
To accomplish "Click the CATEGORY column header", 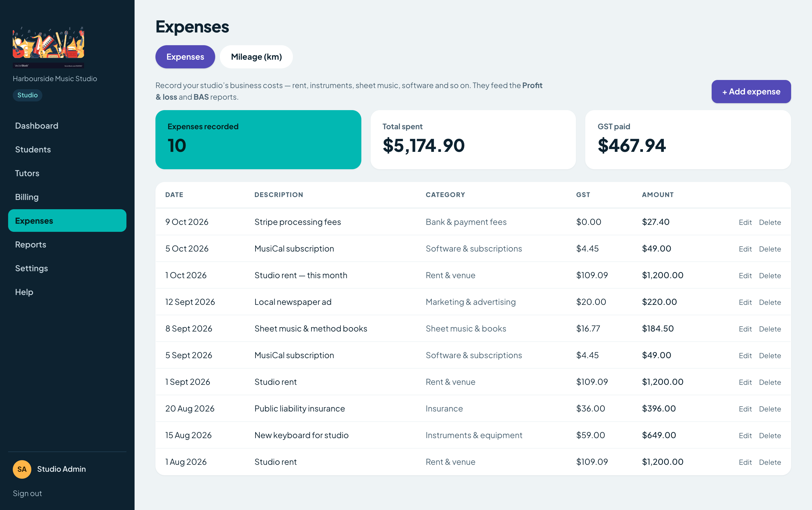I will (x=445, y=195).
